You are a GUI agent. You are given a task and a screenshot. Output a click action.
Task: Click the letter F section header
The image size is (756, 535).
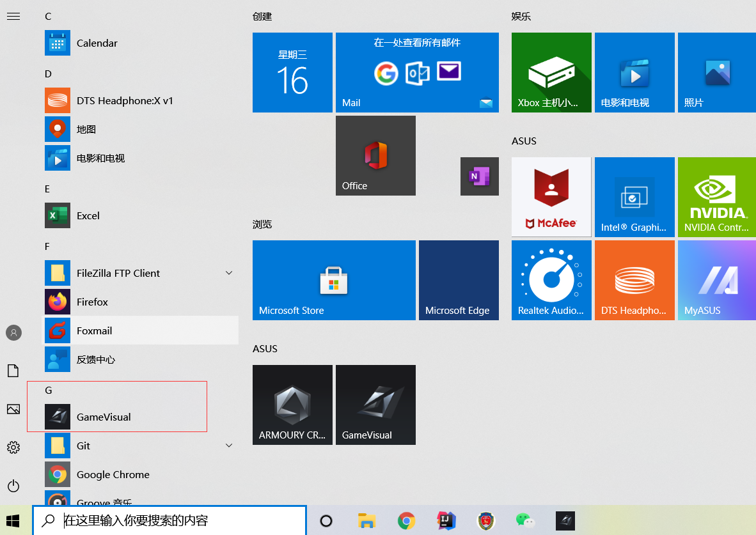click(x=47, y=246)
